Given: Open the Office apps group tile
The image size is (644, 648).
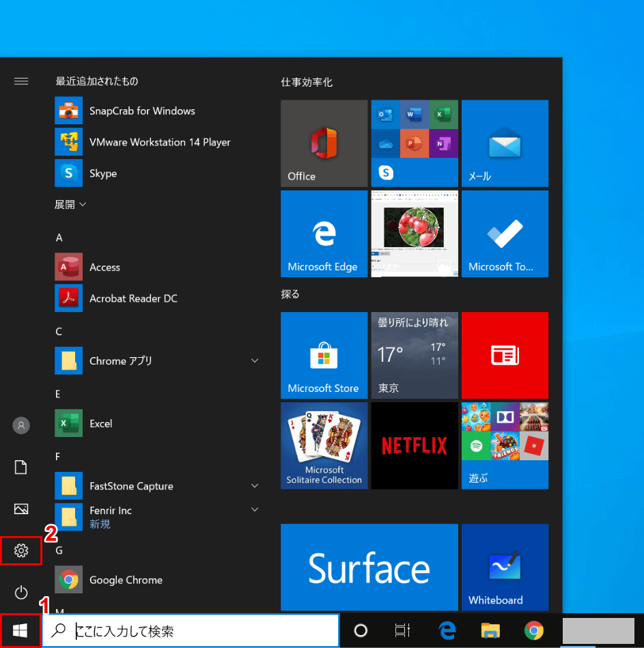Looking at the screenshot, I should click(x=415, y=143).
